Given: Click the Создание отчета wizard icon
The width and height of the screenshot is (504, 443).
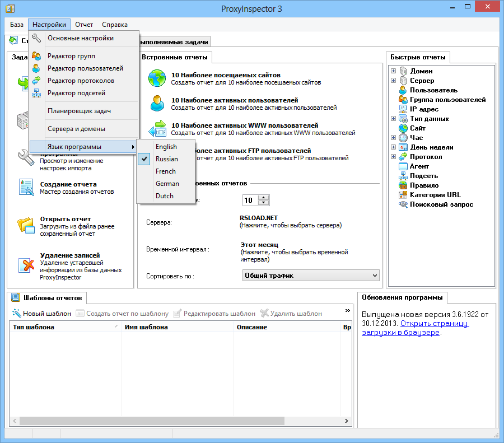Looking at the screenshot, I should tap(26, 188).
